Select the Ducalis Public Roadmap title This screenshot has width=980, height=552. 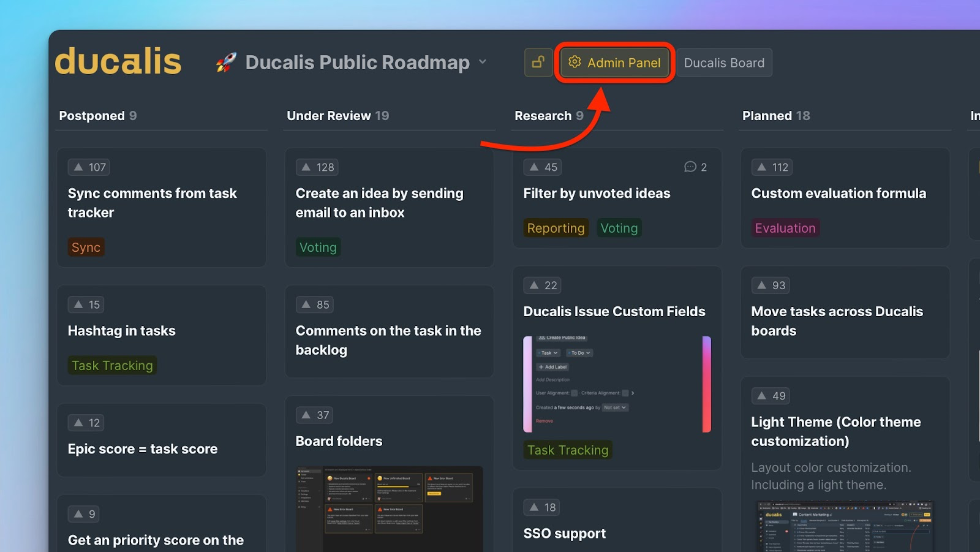pyautogui.click(x=357, y=62)
